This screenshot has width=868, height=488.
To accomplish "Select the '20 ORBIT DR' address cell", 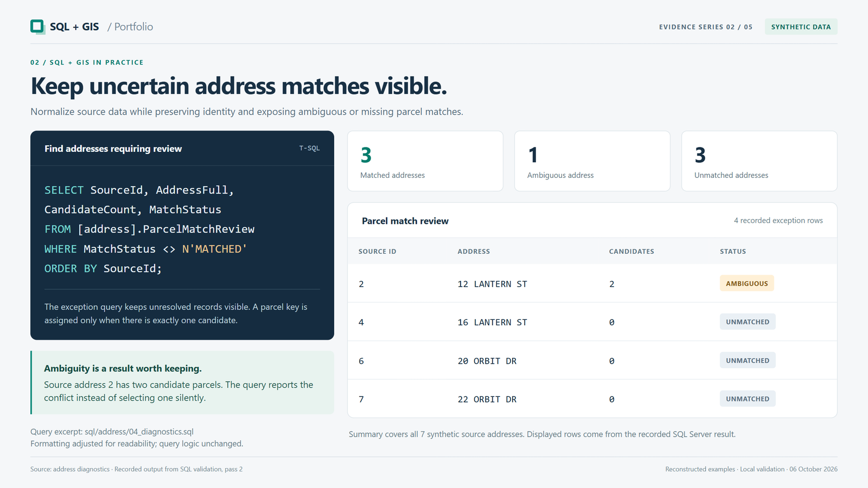I will (487, 361).
